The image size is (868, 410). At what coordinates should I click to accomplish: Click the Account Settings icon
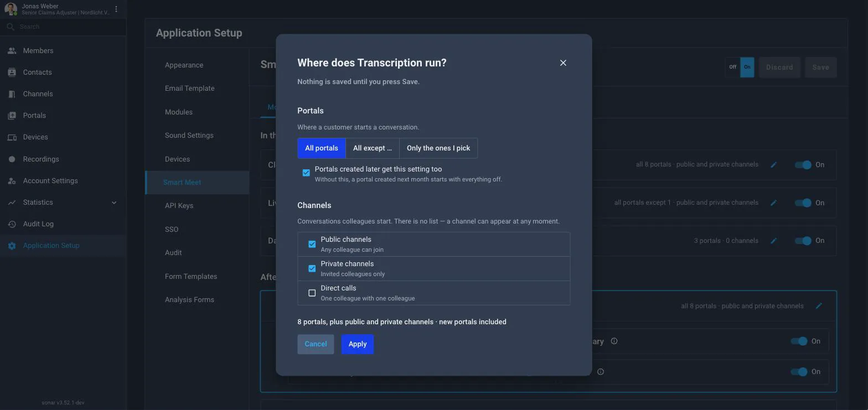pos(12,181)
